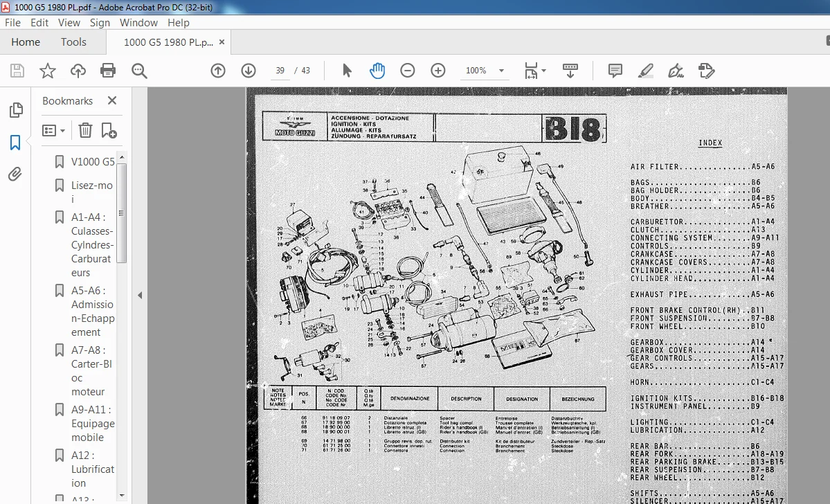Image resolution: width=830 pixels, height=504 pixels.
Task: Open the A9-A11 Equipage mobile bookmark
Action: click(x=93, y=424)
